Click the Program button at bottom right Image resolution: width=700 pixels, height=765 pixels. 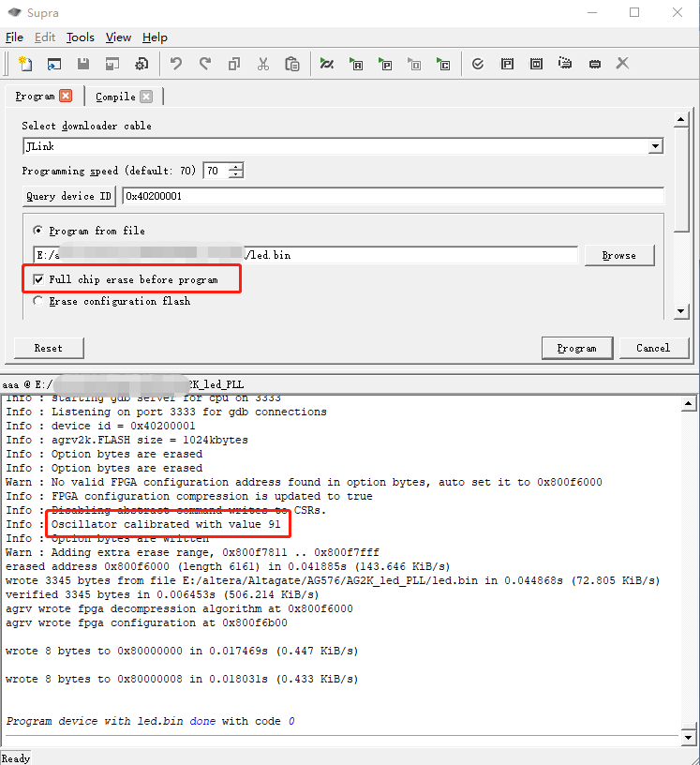(x=577, y=348)
